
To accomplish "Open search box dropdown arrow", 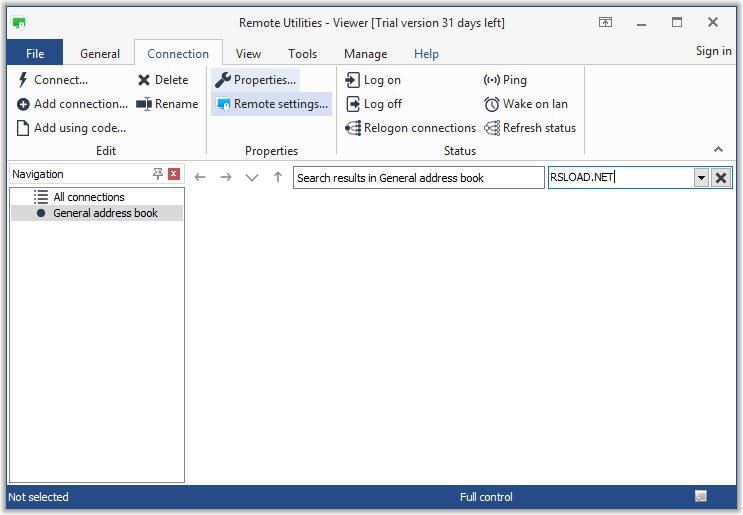I will point(701,178).
